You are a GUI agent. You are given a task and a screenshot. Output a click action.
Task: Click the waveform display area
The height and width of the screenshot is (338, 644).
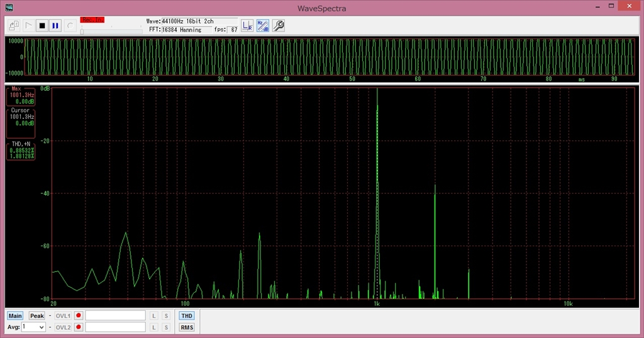tap(330, 57)
